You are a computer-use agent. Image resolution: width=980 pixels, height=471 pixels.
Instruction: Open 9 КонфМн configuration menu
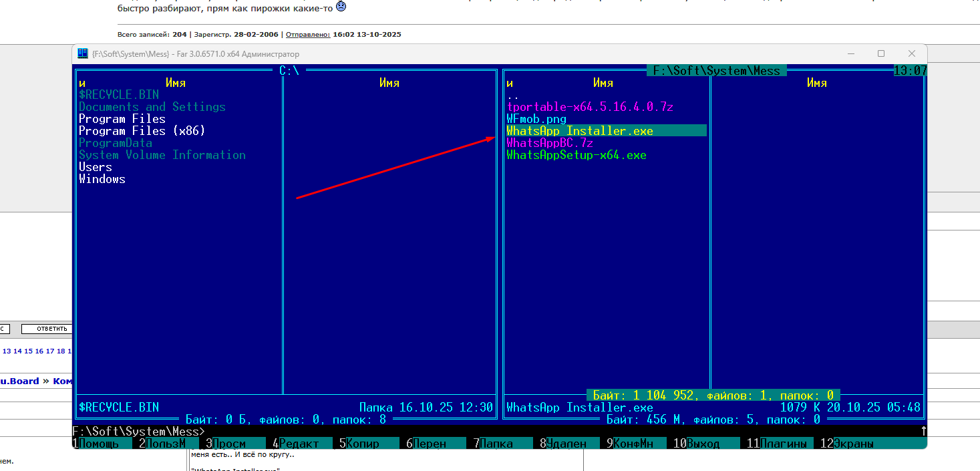tap(633, 444)
